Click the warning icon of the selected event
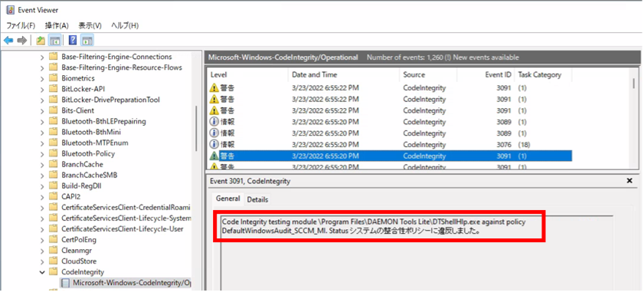 pyautogui.click(x=214, y=156)
